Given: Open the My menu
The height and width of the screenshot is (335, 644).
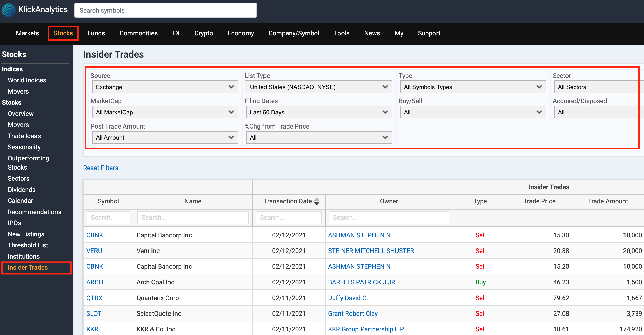Looking at the screenshot, I should click(399, 33).
